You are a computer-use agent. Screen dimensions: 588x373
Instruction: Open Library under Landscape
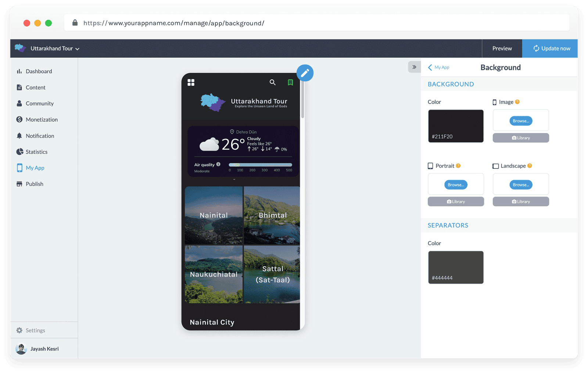click(521, 202)
